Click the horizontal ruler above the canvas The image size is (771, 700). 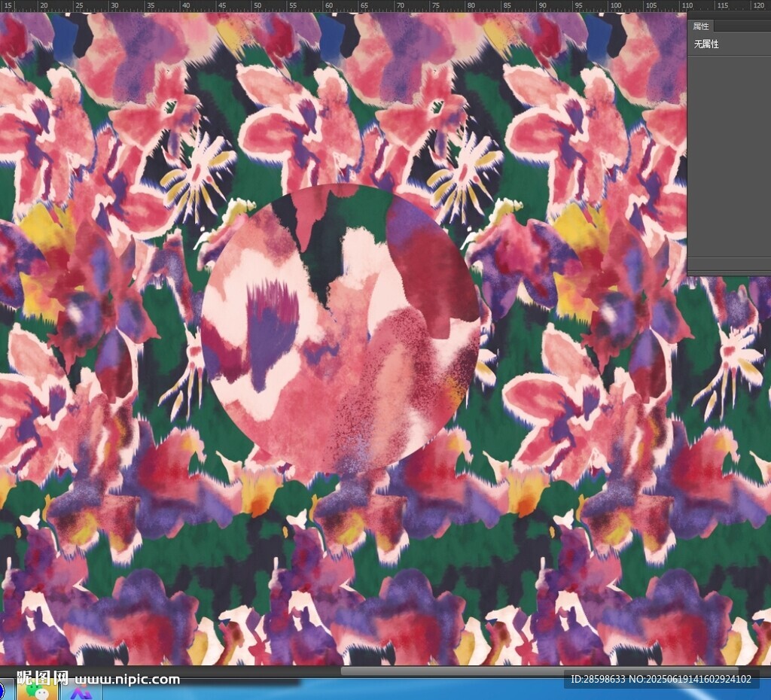[x=385, y=5]
